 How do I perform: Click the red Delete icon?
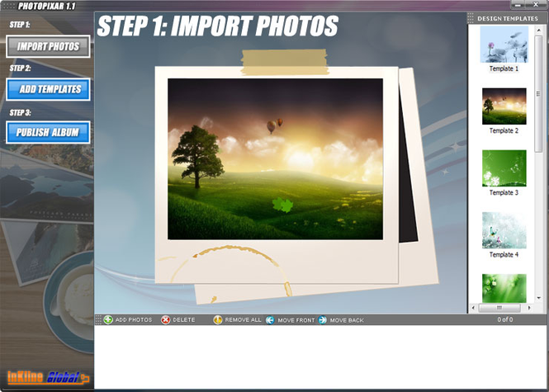166,319
